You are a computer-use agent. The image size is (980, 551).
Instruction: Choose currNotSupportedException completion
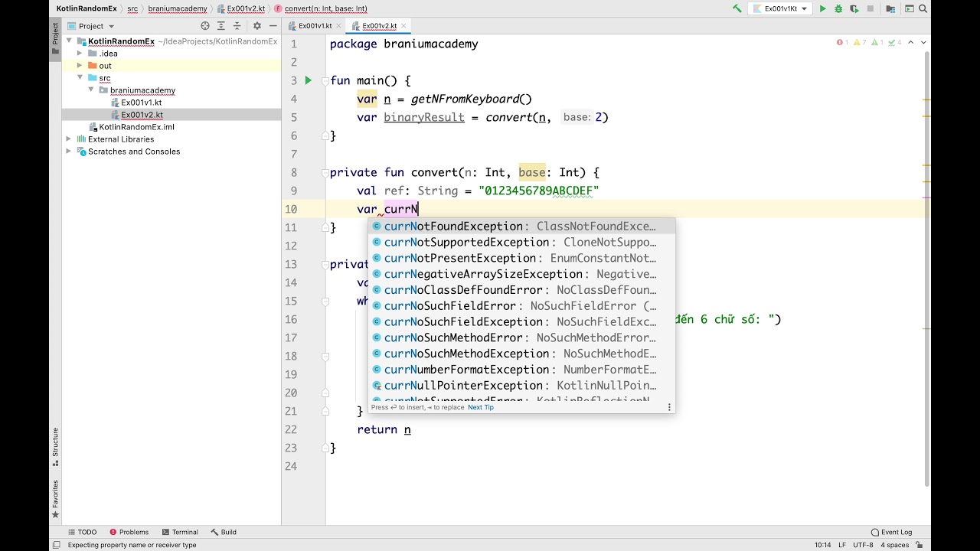pyautogui.click(x=521, y=243)
